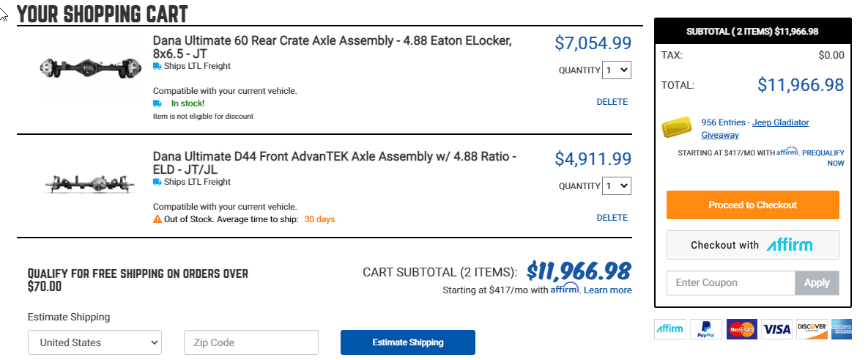
Task: Apply the coupon code
Action: point(817,282)
